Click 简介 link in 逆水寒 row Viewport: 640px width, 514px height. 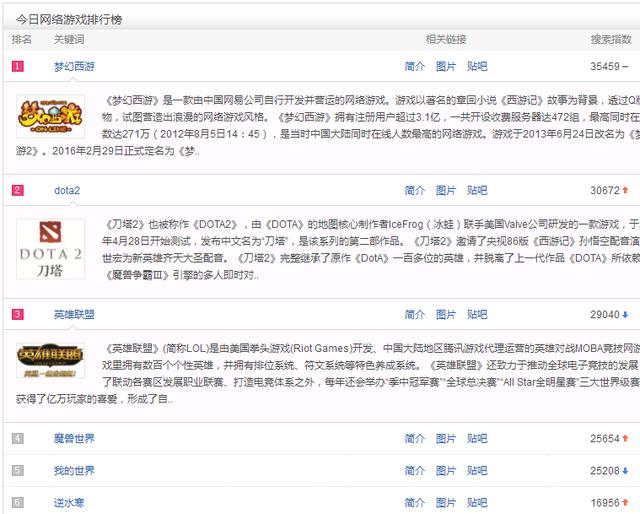(415, 503)
